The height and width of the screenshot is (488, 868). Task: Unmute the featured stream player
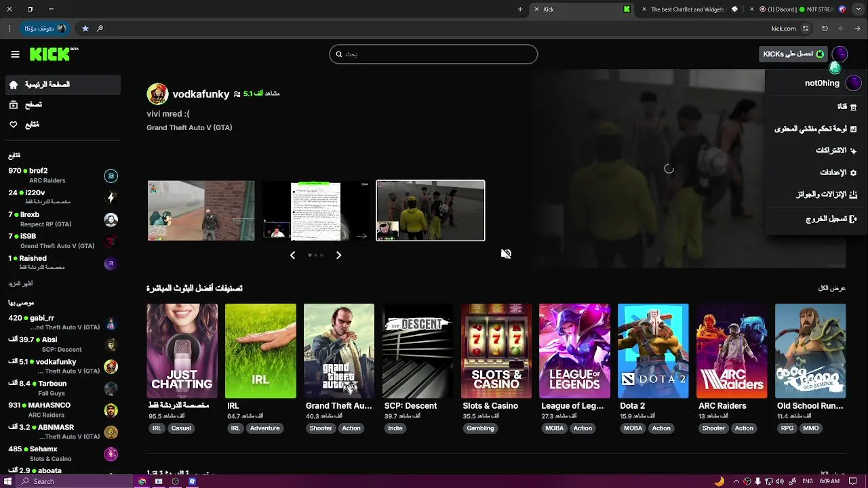pyautogui.click(x=506, y=253)
